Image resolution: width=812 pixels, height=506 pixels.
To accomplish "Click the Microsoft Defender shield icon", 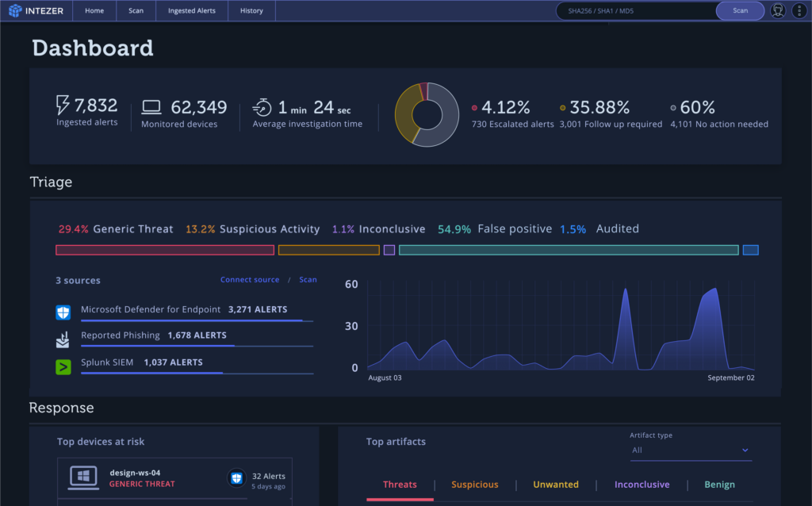I will point(63,312).
